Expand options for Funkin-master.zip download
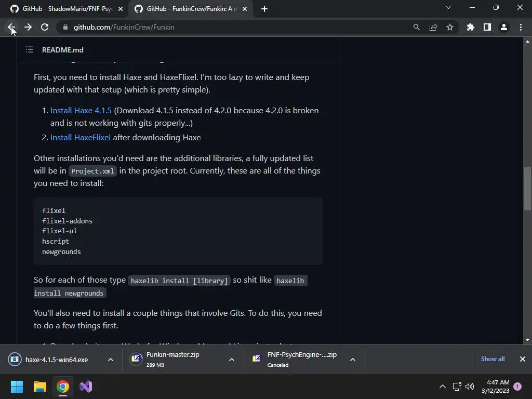The width and height of the screenshot is (532, 399). 232,360
